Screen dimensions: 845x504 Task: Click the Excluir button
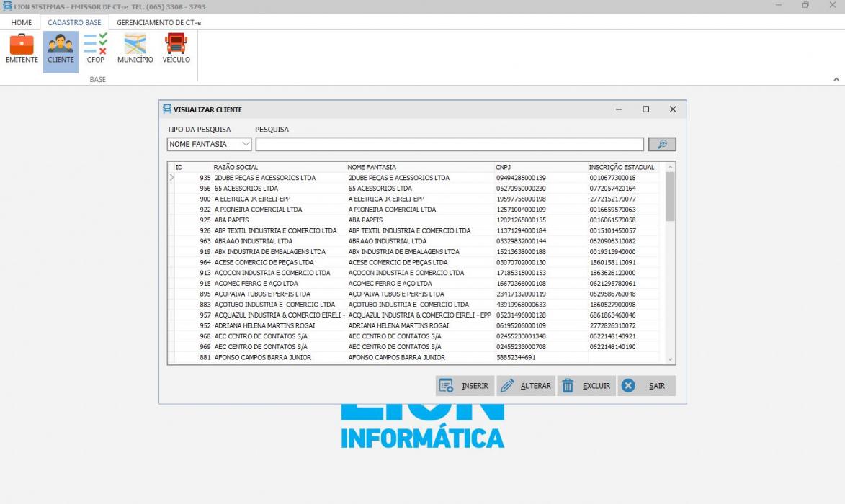pyautogui.click(x=586, y=385)
